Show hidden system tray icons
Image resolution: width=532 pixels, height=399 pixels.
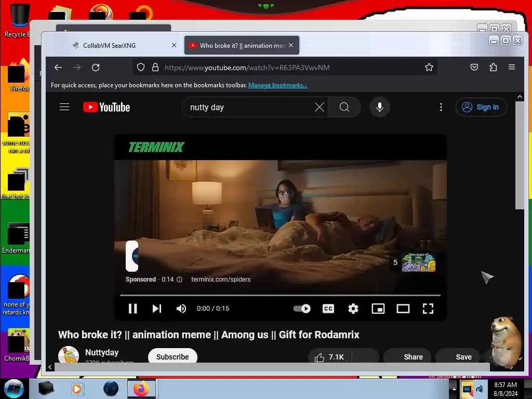coord(454,389)
